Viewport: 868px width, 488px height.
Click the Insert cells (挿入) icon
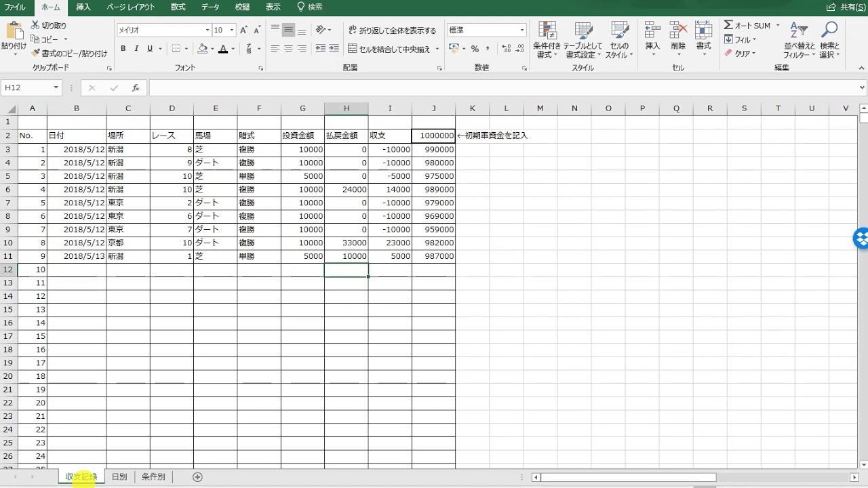coord(652,30)
